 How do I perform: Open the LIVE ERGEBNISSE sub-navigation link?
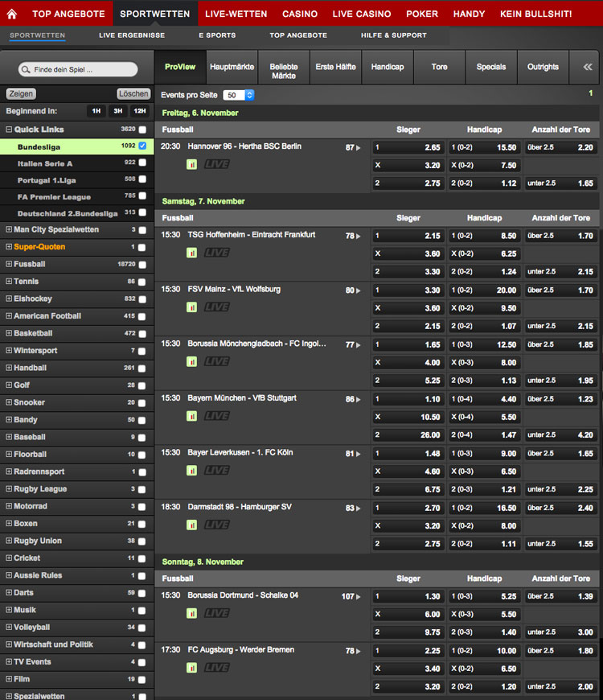(132, 35)
